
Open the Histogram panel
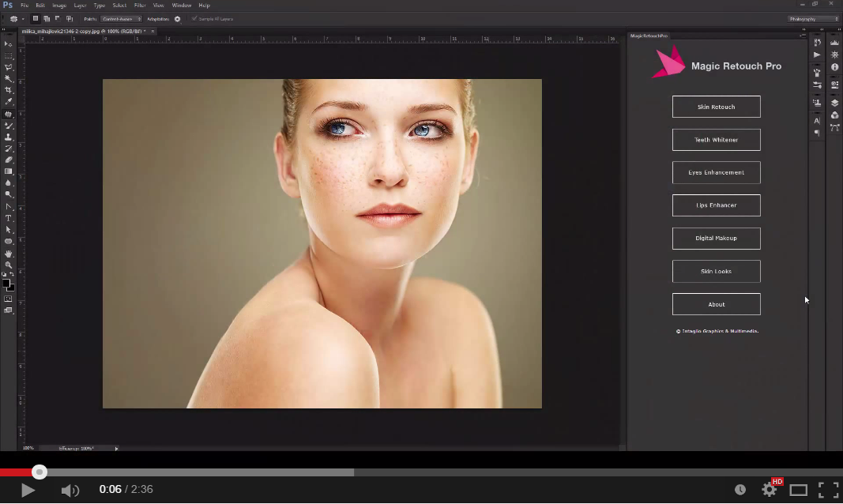click(835, 43)
